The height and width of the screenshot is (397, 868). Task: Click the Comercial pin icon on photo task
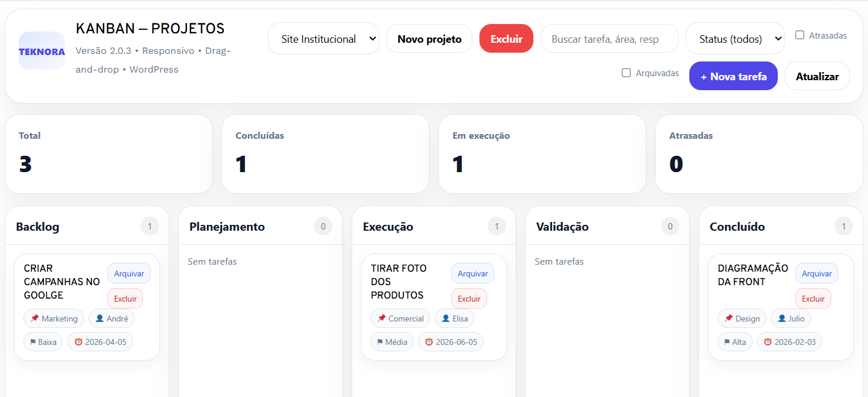coord(381,318)
